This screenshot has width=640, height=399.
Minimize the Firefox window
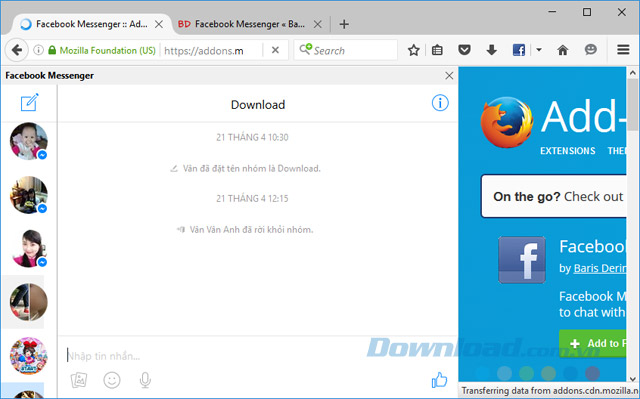coord(552,12)
